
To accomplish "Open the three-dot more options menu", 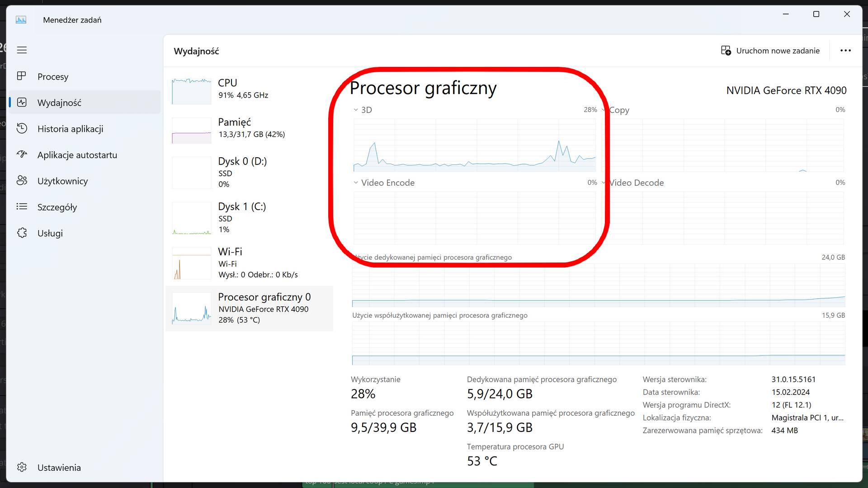I will pyautogui.click(x=845, y=51).
